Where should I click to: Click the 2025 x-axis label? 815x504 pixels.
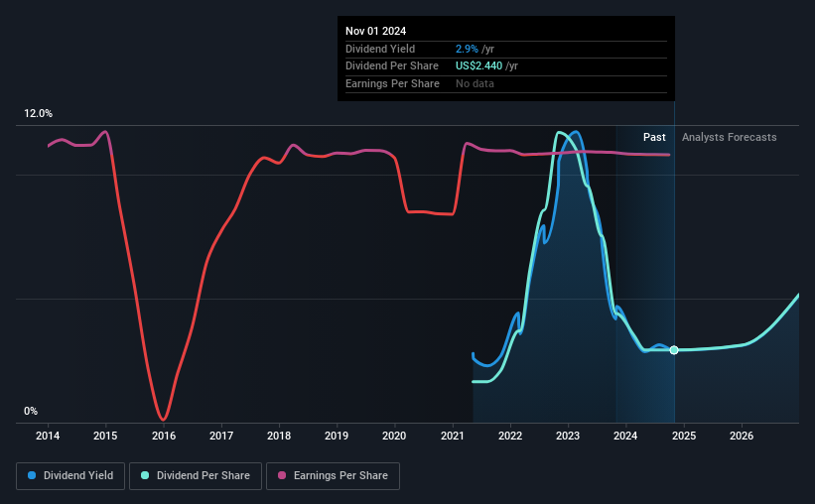click(684, 436)
